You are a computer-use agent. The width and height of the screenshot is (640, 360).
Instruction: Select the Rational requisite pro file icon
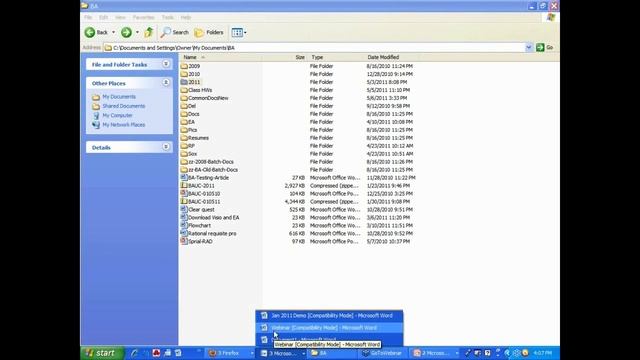click(184, 233)
